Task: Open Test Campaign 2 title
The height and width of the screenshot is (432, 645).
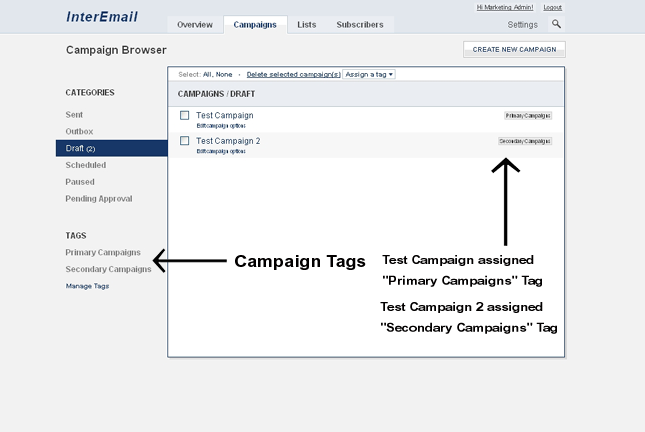Action: coord(228,141)
